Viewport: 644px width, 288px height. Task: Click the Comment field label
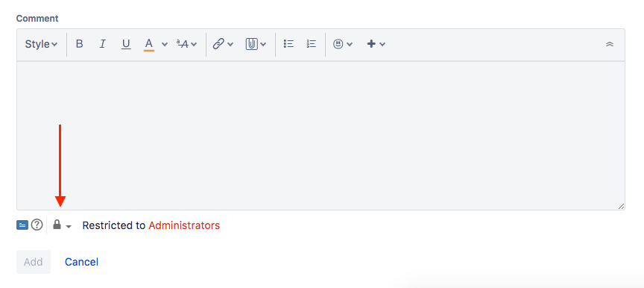coord(37,19)
